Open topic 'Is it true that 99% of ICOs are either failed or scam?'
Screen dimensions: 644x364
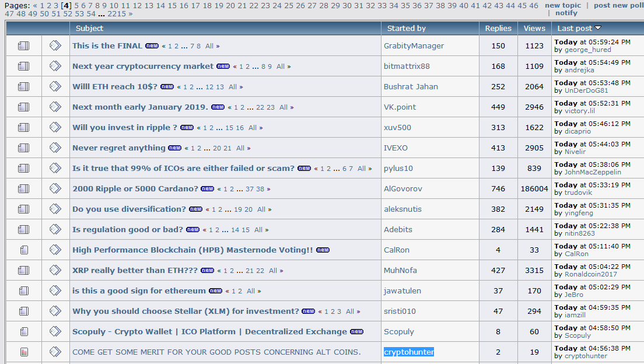pyautogui.click(x=183, y=168)
